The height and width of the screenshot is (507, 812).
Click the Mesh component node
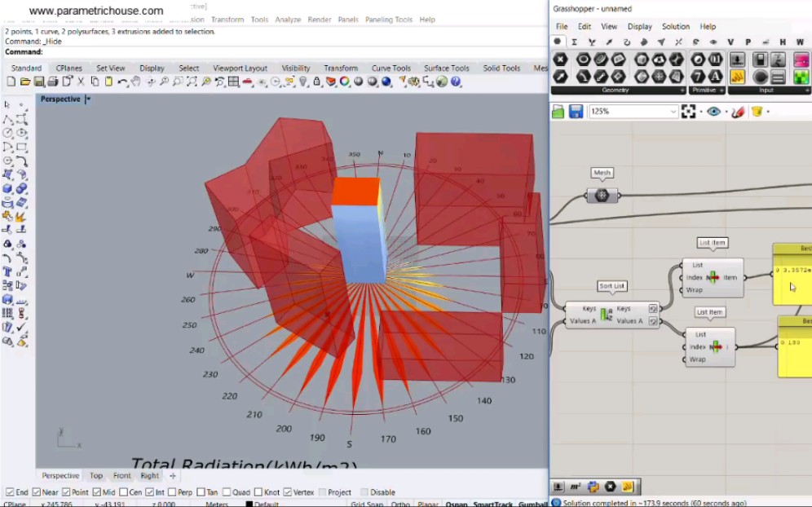602,196
